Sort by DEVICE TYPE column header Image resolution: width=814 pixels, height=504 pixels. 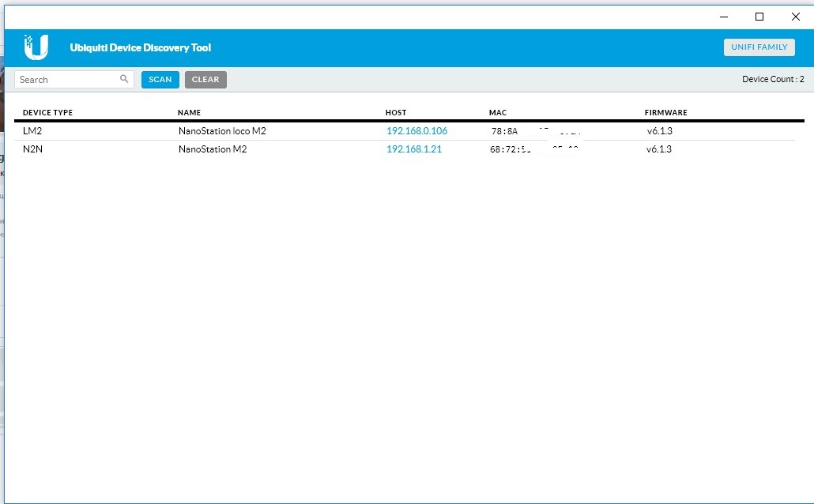[x=47, y=113]
